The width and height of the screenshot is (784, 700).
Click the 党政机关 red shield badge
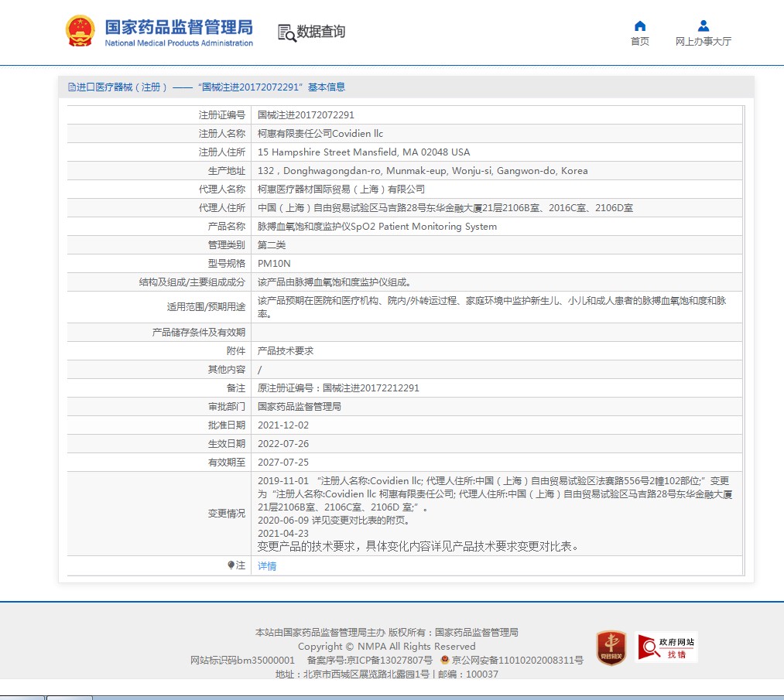[x=611, y=647]
